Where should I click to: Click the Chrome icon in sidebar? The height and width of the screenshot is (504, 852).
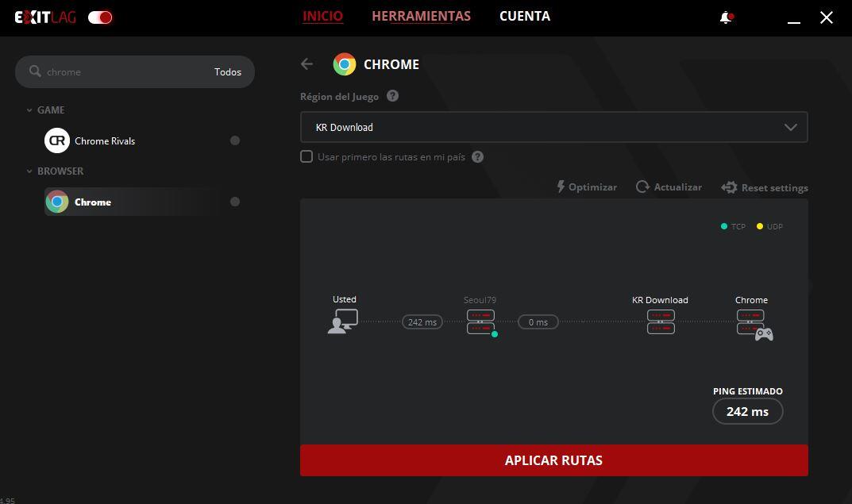tap(57, 202)
